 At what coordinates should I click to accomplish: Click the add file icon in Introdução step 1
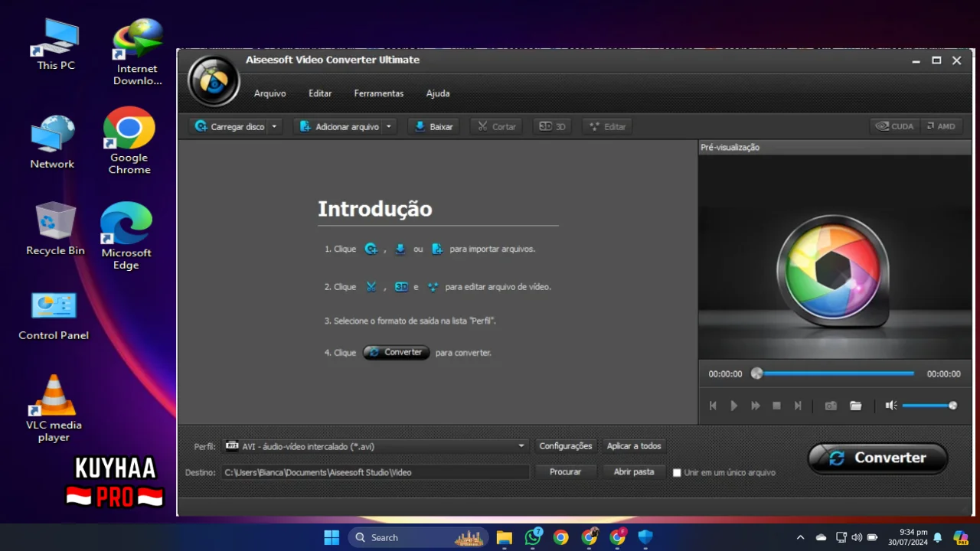point(437,249)
